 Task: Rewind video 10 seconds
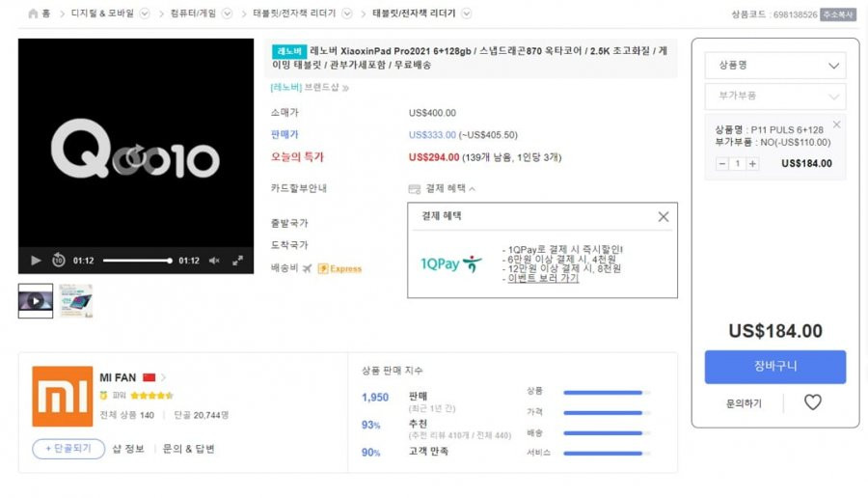58,260
